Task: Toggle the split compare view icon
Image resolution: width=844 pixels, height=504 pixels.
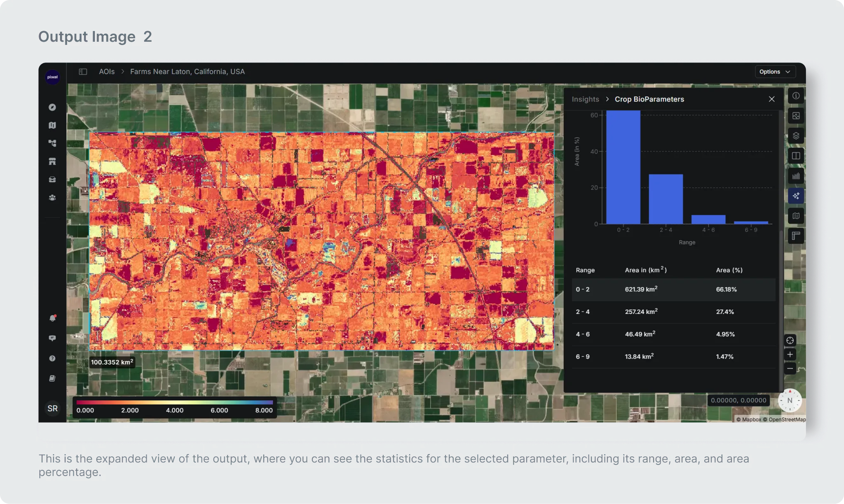Action: pyautogui.click(x=796, y=156)
